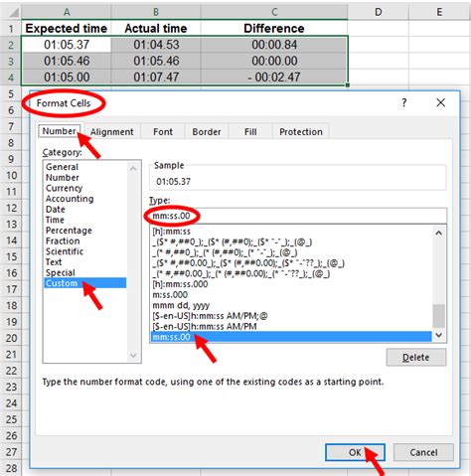Click cell with 01:04.53
This screenshot has width=471, height=476.
click(x=156, y=45)
